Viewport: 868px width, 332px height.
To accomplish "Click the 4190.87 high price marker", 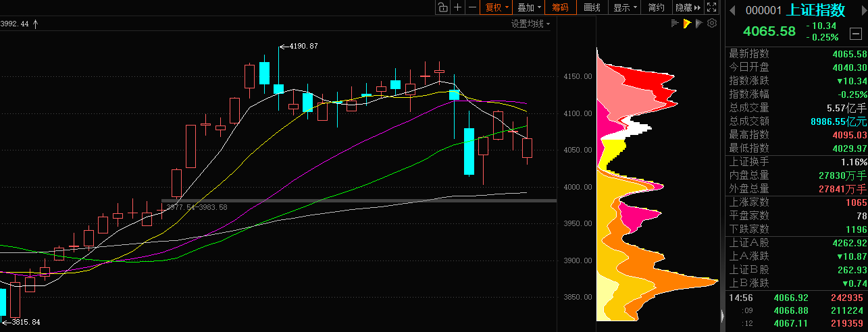I will [303, 46].
